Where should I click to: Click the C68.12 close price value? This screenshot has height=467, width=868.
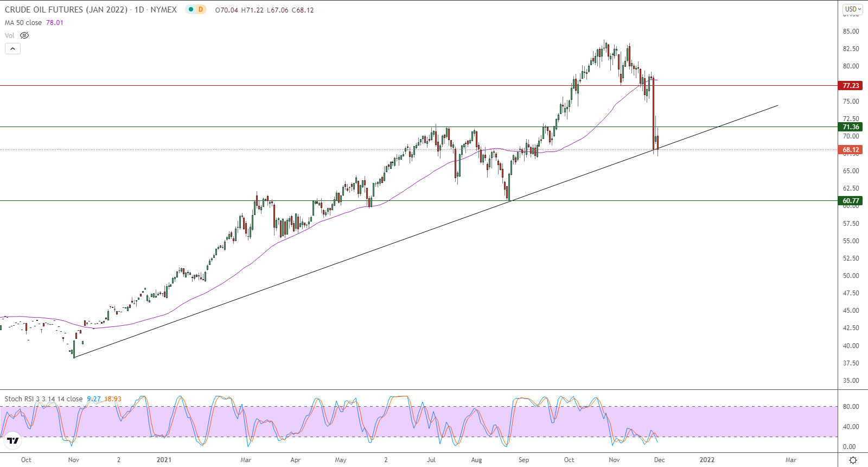tap(303, 10)
